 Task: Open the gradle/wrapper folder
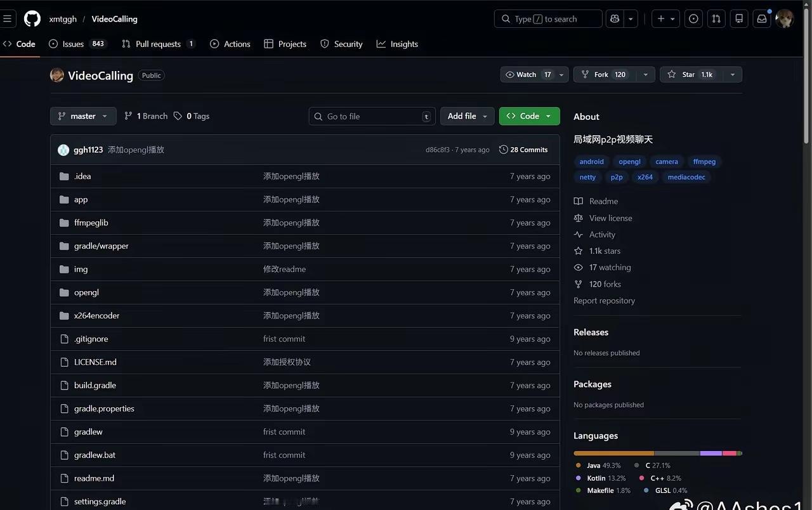[101, 246]
